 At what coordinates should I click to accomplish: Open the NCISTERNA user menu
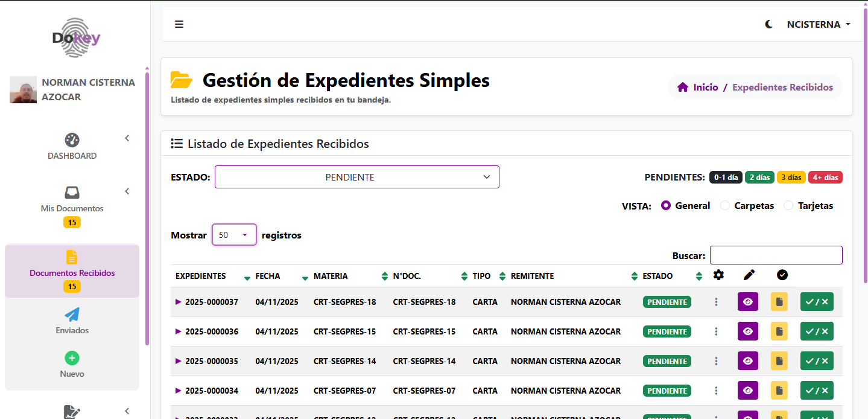coord(818,24)
